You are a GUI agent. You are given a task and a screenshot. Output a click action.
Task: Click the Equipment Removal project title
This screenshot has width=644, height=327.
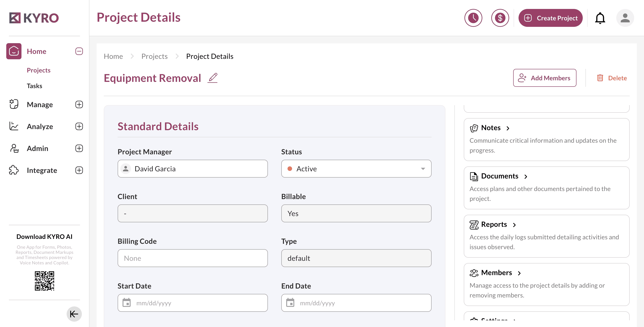(x=152, y=78)
